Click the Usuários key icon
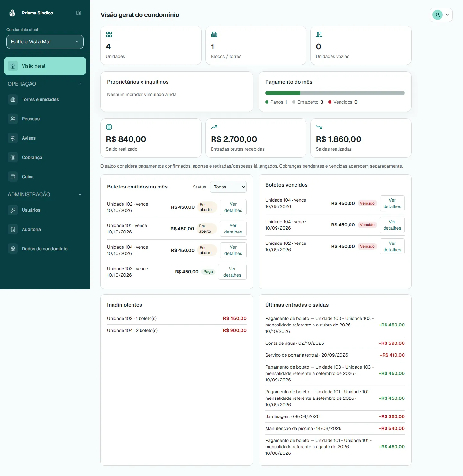The image size is (463, 476). (13, 210)
